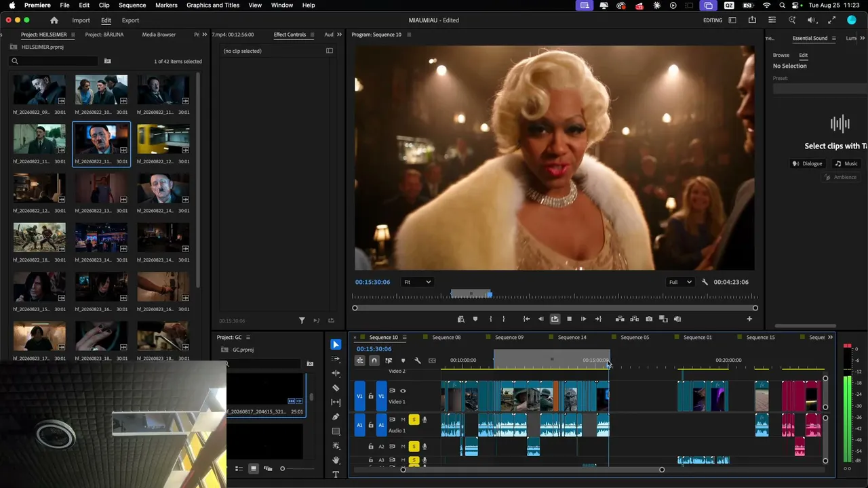Select the Type tool
Image resolution: width=868 pixels, height=488 pixels.
point(336,474)
